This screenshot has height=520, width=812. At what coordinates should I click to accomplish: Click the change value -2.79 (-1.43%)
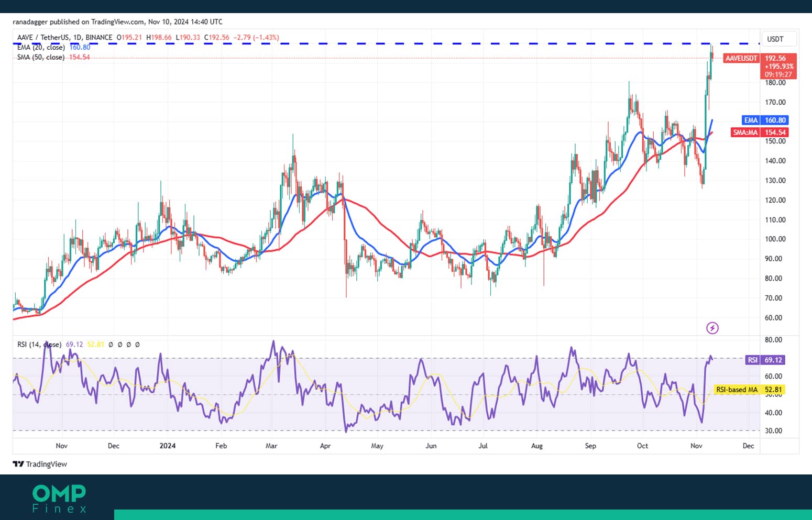pyautogui.click(x=256, y=38)
